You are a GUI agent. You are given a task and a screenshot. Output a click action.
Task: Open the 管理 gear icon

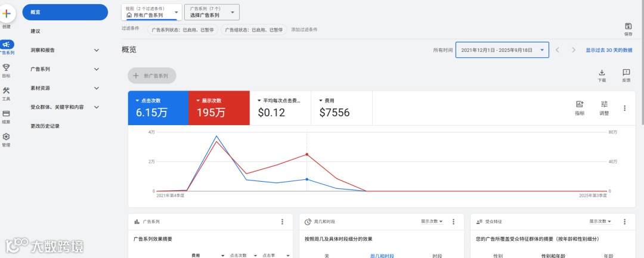(x=6, y=136)
